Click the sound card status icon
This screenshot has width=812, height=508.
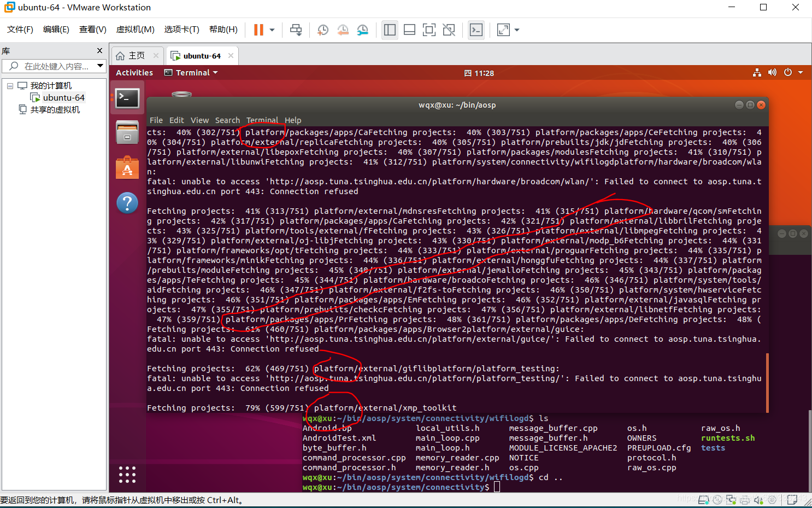click(x=758, y=499)
